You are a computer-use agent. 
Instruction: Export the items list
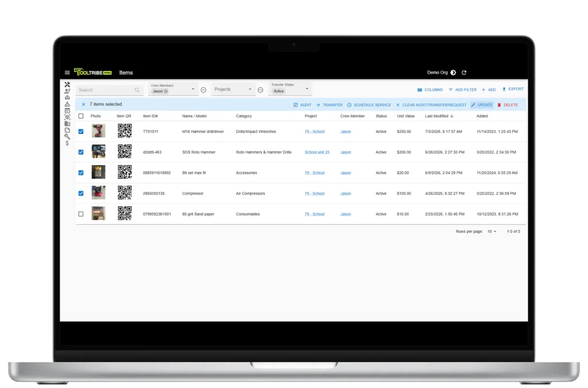tap(513, 89)
